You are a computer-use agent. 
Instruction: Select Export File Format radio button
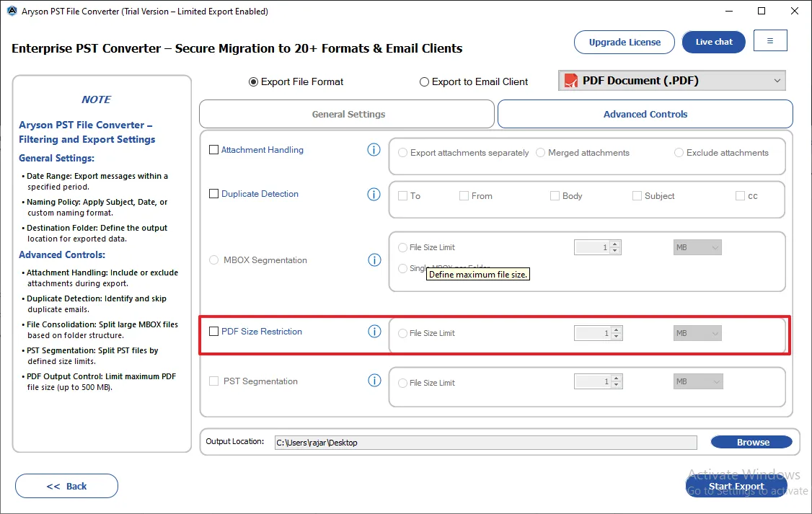click(x=253, y=81)
